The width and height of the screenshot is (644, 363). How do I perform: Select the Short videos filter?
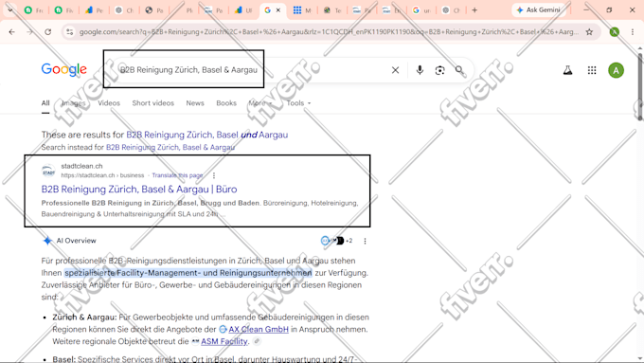pos(153,103)
